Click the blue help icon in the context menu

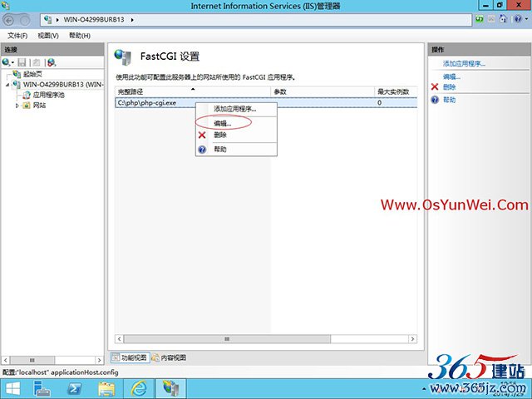[x=202, y=150]
